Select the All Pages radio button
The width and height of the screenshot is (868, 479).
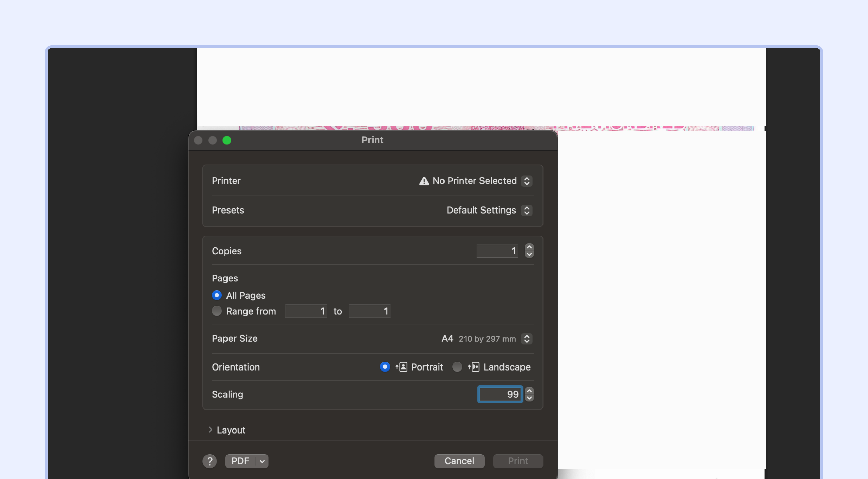pyautogui.click(x=217, y=295)
